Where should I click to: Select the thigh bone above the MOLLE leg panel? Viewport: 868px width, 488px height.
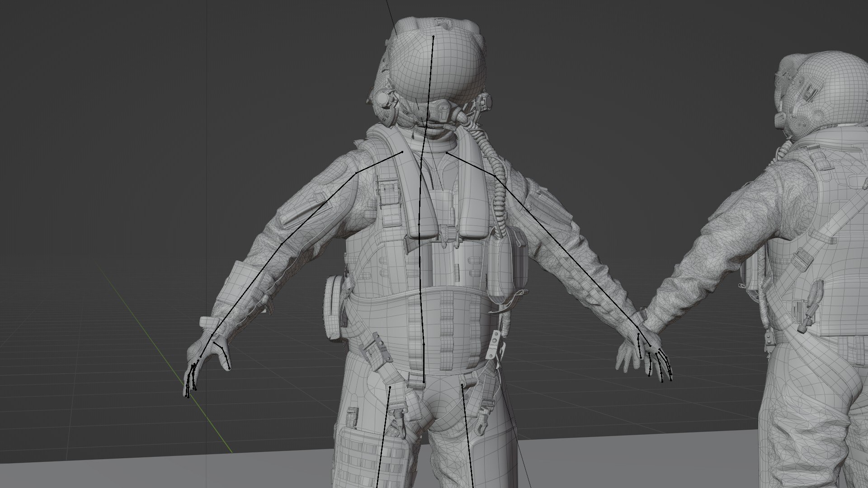coord(383,436)
